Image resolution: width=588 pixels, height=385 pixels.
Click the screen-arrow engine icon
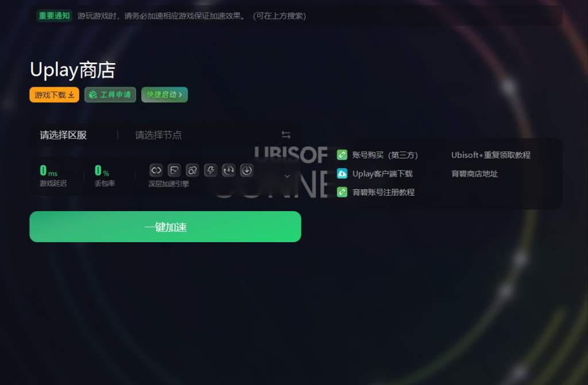175,170
